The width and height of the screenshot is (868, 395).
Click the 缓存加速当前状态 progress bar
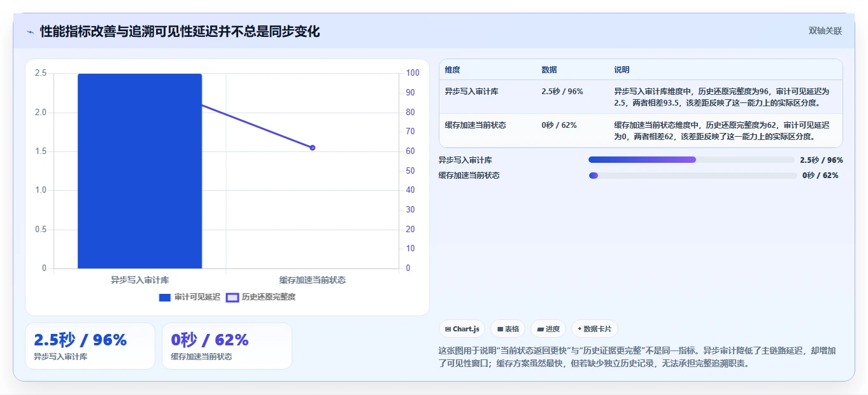(693, 176)
